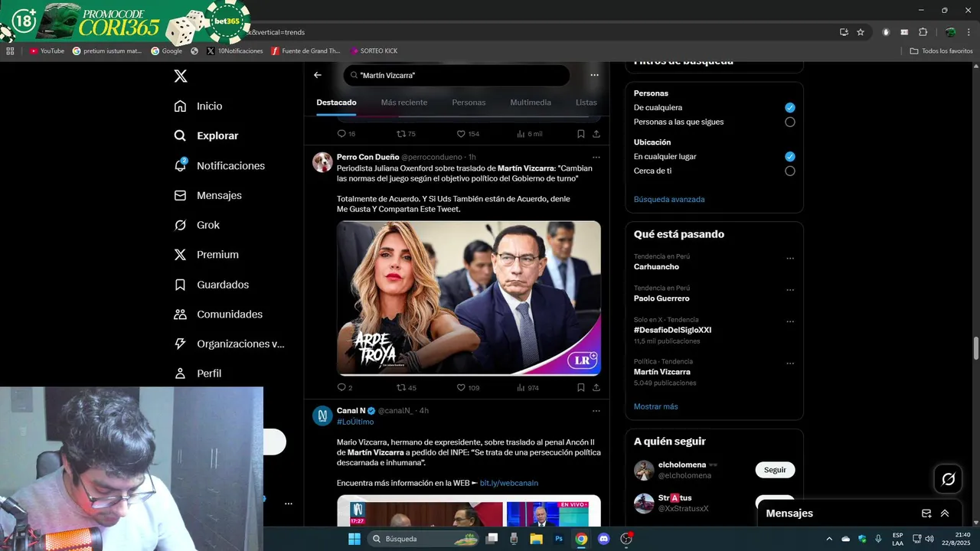Open Notificaciones bell icon
The image size is (980, 551).
coord(181,165)
